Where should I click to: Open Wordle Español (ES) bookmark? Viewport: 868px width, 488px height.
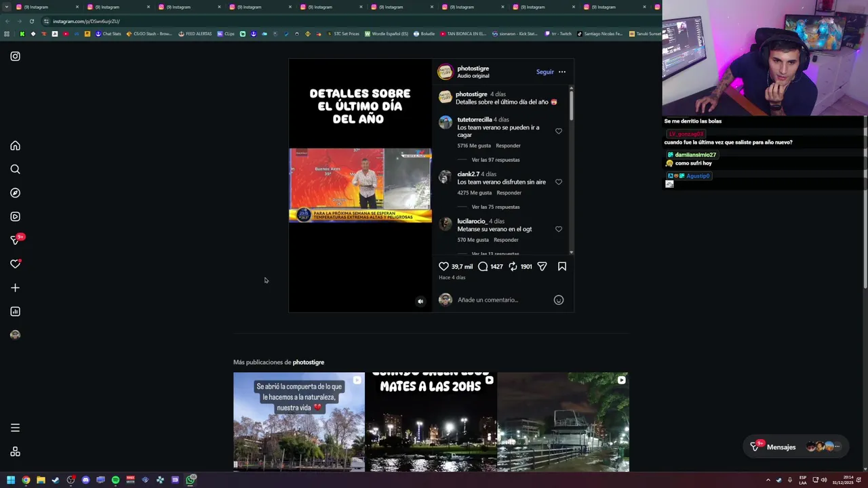387,33
